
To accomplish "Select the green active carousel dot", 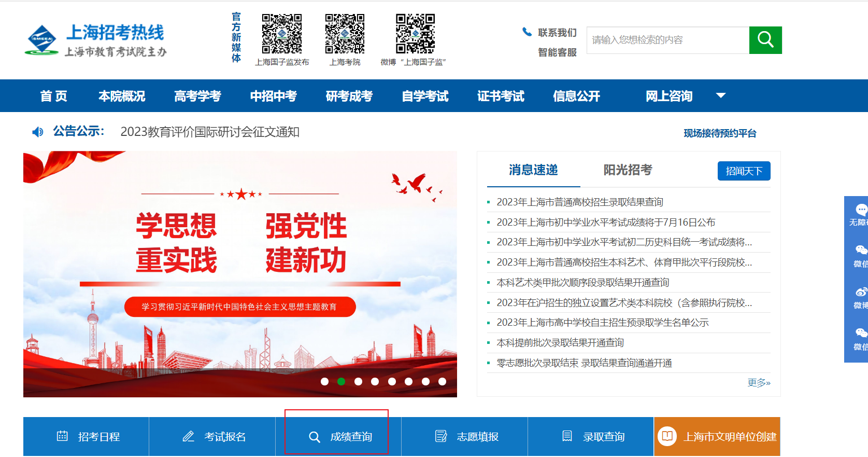I will tap(341, 381).
